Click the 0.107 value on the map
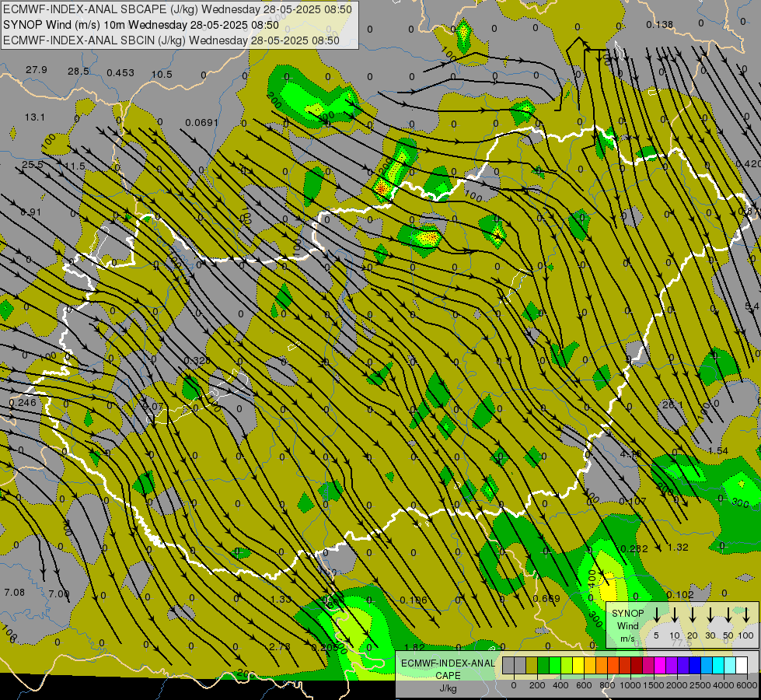Viewport: 761px width, 700px height. [633, 501]
